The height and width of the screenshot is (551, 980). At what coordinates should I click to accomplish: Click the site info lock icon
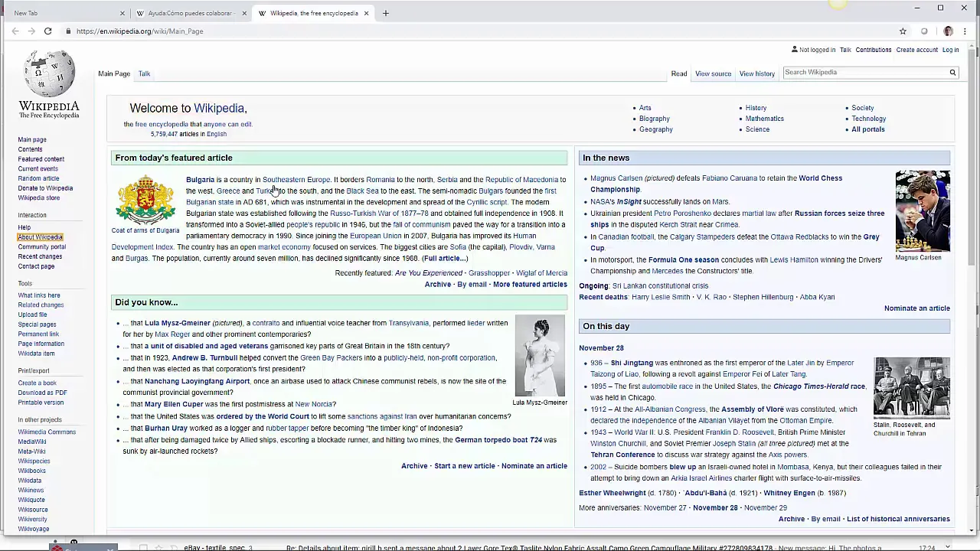(x=68, y=31)
